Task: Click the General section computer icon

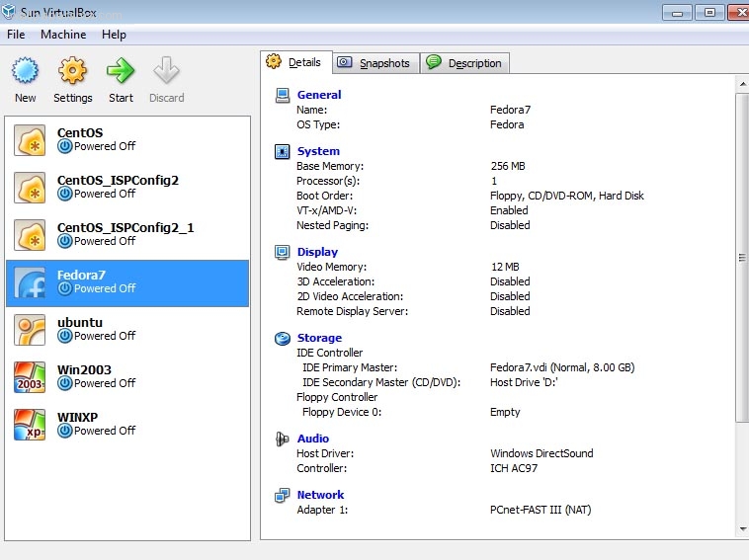Action: [283, 95]
